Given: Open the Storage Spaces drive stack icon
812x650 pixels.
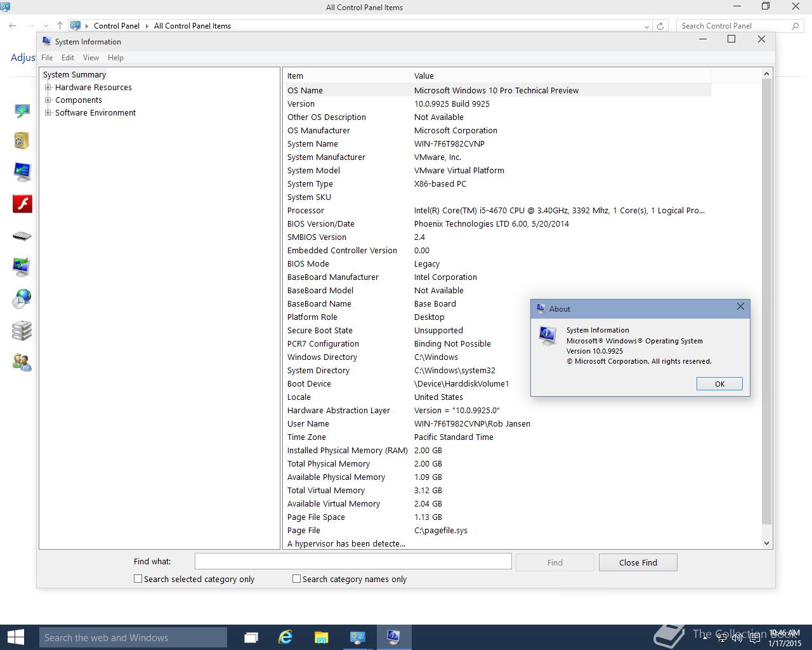Looking at the screenshot, I should pyautogui.click(x=22, y=331).
